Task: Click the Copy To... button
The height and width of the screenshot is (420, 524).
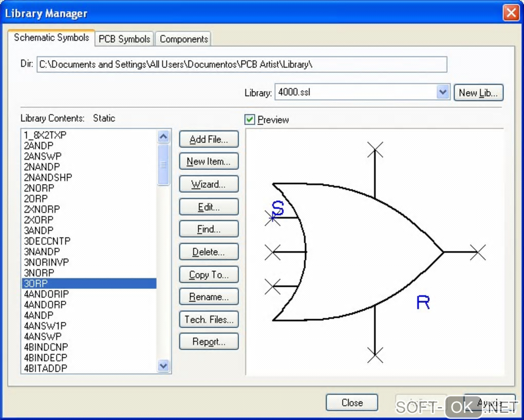Action: coord(209,275)
